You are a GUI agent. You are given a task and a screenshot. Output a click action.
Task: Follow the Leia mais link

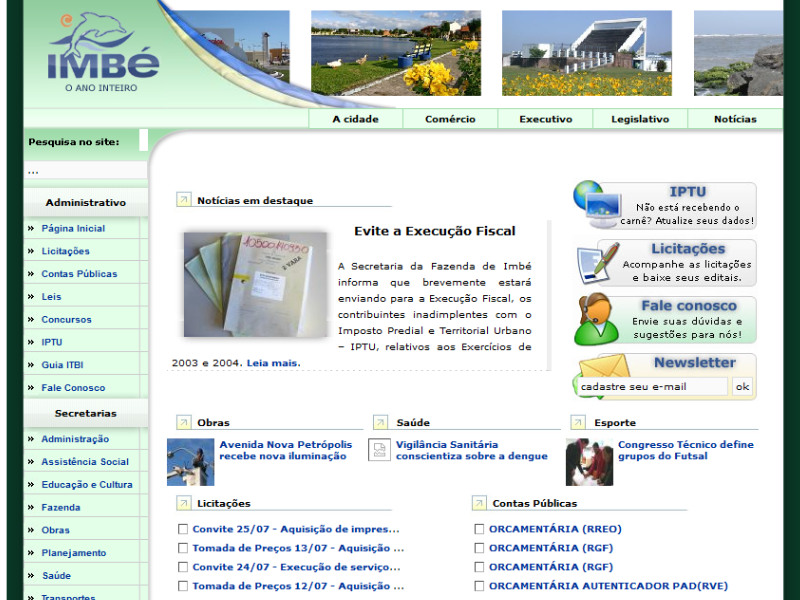[x=272, y=363]
